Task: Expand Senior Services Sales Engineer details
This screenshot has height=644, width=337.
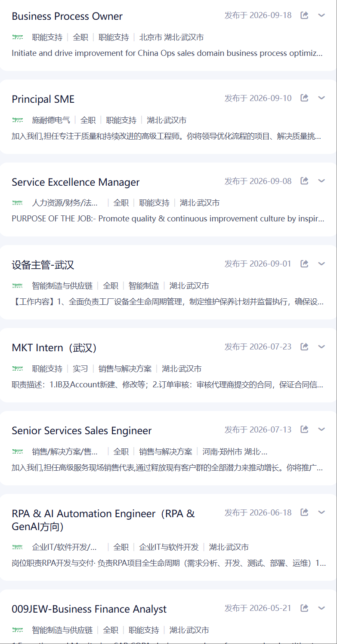Action: (322, 429)
